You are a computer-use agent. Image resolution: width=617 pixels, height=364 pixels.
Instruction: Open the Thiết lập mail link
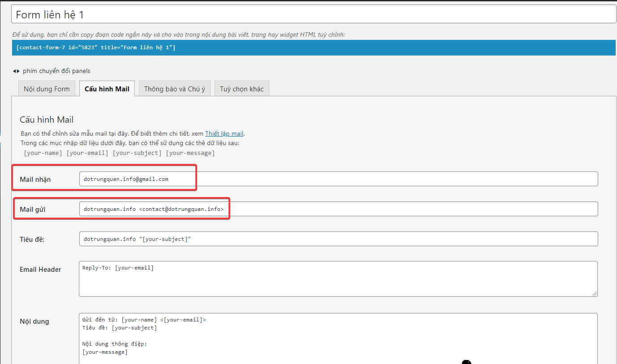(224, 133)
